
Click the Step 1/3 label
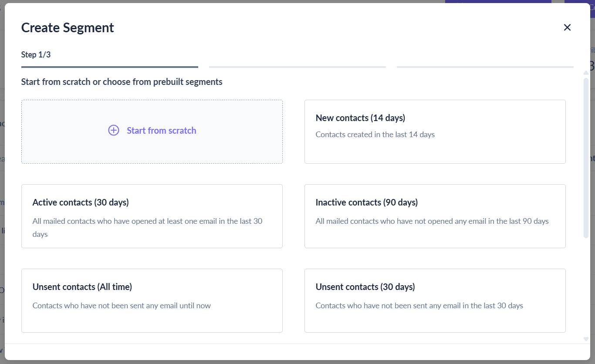(36, 54)
